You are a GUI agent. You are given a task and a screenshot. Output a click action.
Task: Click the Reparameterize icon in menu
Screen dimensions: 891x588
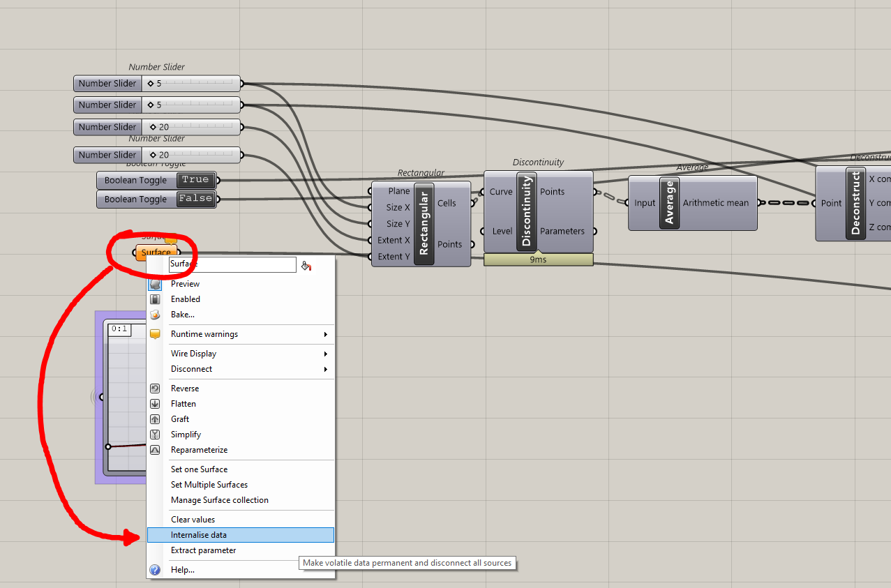pos(155,450)
